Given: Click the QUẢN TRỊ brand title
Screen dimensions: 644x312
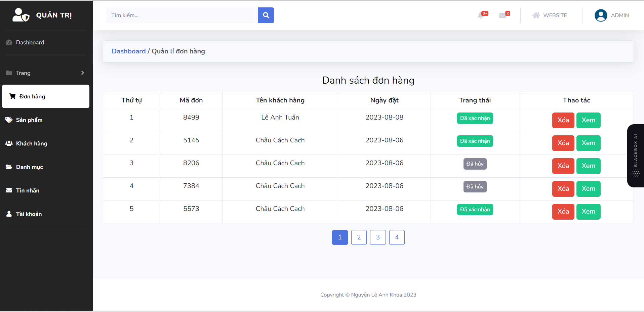Looking at the screenshot, I should pyautogui.click(x=54, y=15).
